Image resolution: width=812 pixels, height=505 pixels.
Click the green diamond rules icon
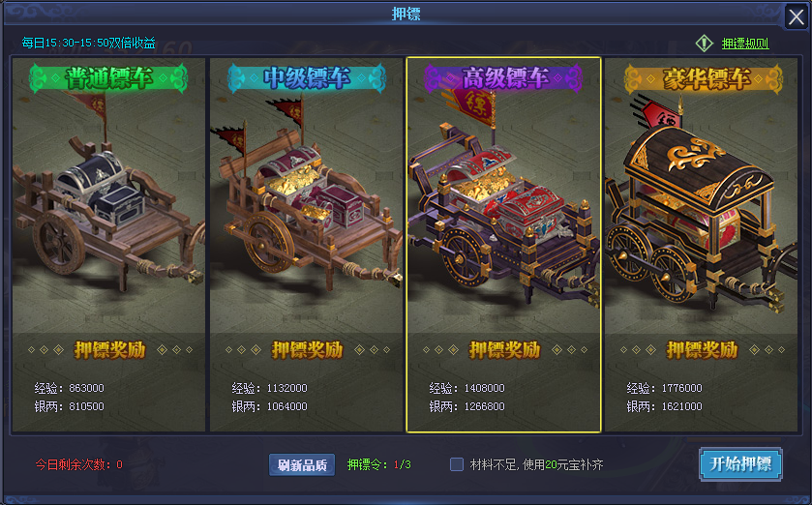pos(705,44)
